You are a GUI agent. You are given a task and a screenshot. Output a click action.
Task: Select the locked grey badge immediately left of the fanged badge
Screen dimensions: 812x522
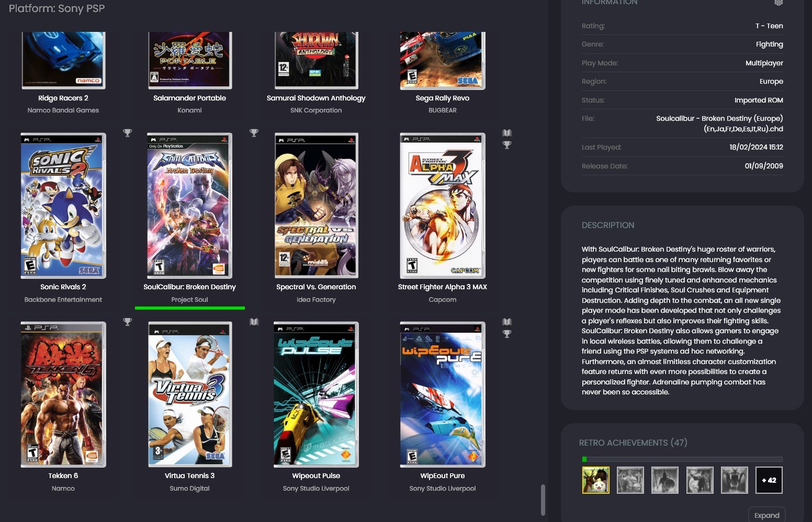tap(700, 480)
